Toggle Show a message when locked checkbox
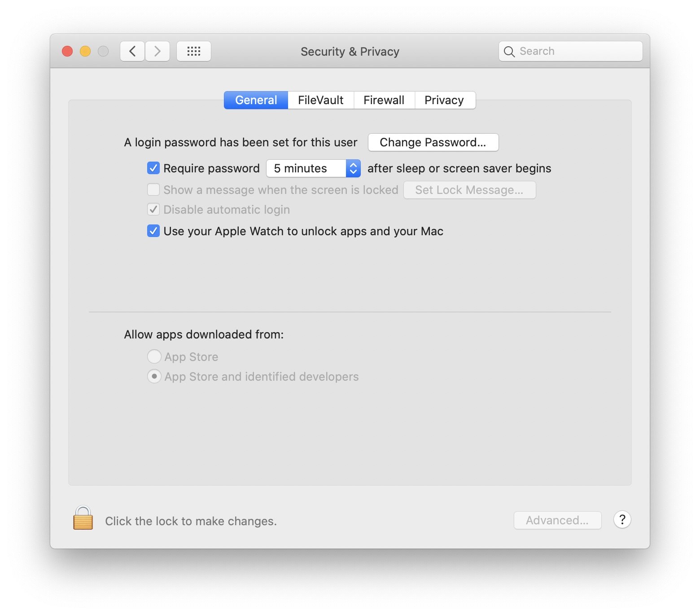Viewport: 700px width, 615px height. point(153,190)
